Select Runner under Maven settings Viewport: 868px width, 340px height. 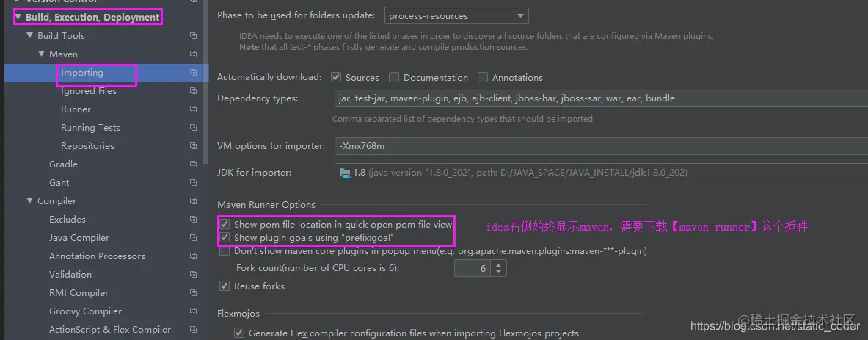click(76, 109)
